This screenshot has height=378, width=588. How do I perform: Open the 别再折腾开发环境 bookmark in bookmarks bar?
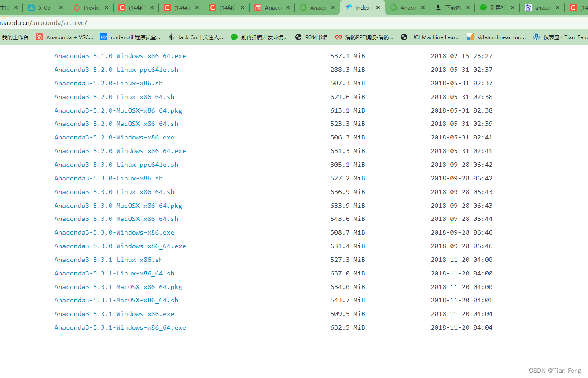[x=259, y=37]
